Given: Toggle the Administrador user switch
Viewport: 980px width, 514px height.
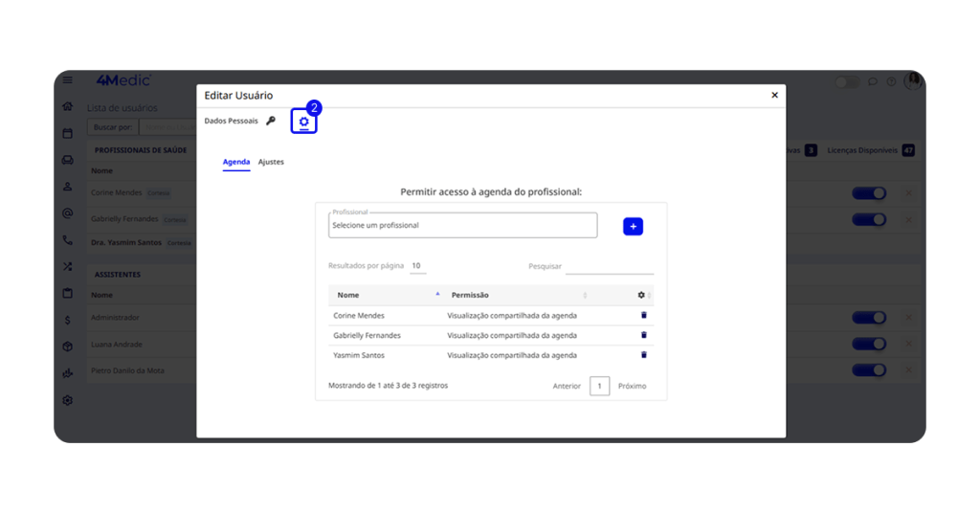Looking at the screenshot, I should click(x=868, y=318).
